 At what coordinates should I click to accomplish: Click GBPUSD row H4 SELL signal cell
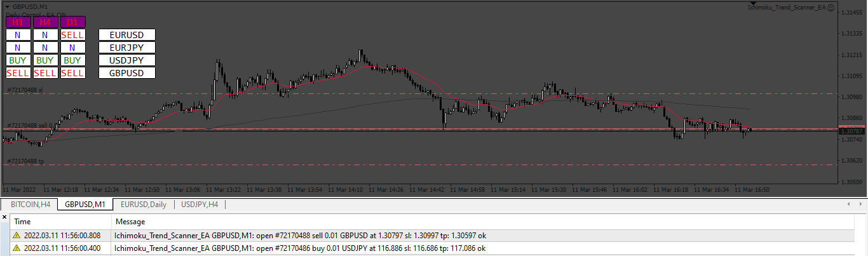point(45,73)
